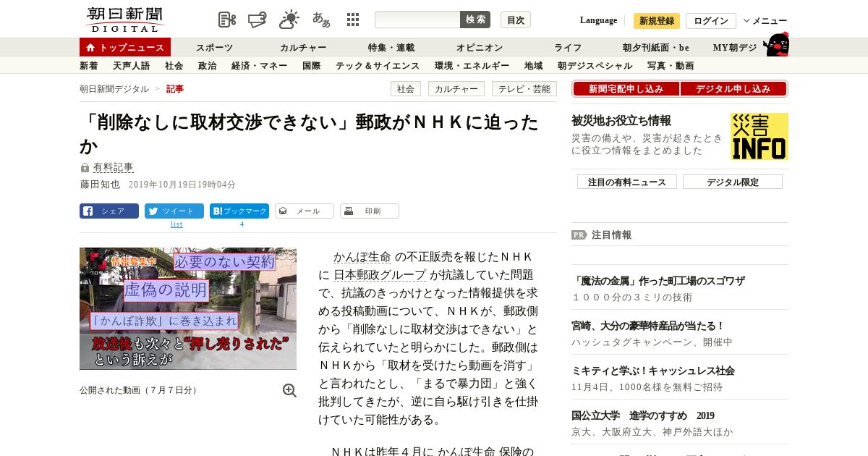868x456 pixels.
Task: Add Hatena bookmark
Action: click(239, 211)
